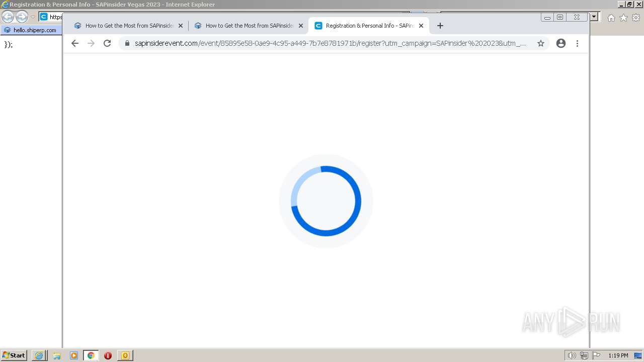Screen dimensions: 644x362
Task: Open the yellow Outlook taskbar icon
Action: [125, 355]
